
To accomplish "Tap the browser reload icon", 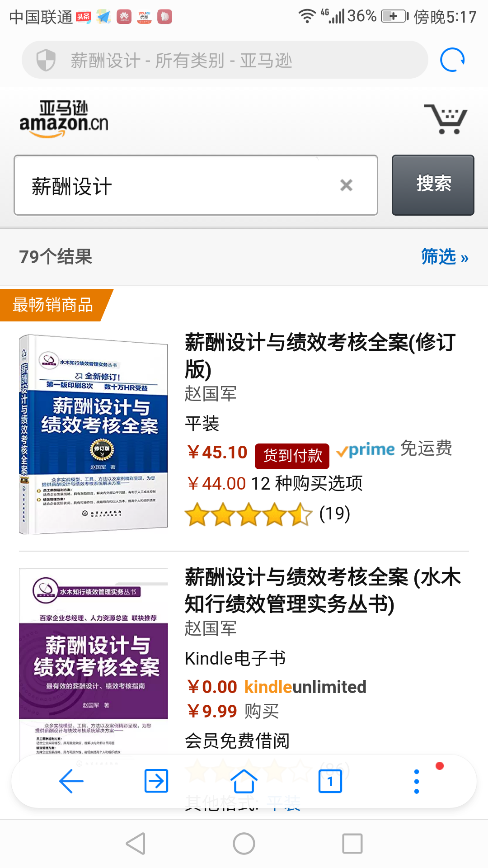I will coord(452,60).
